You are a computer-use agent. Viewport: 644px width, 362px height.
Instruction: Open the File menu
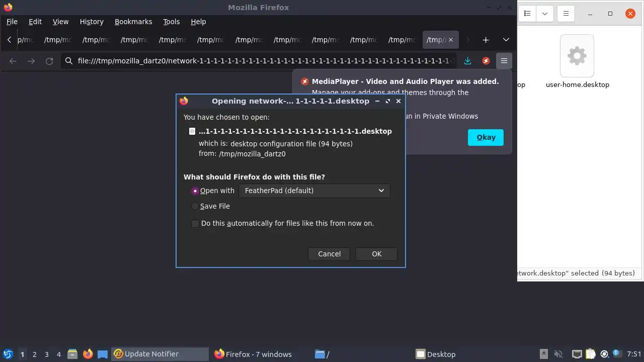tap(12, 22)
